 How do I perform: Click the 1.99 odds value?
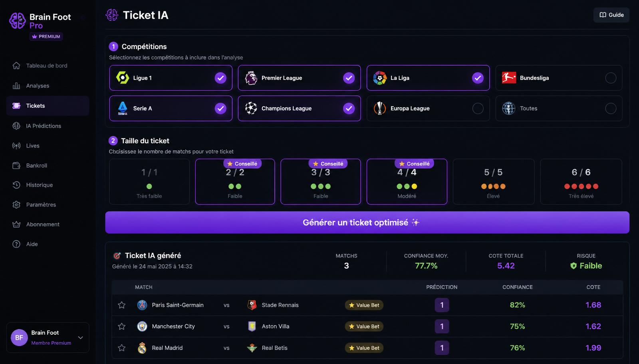point(593,348)
